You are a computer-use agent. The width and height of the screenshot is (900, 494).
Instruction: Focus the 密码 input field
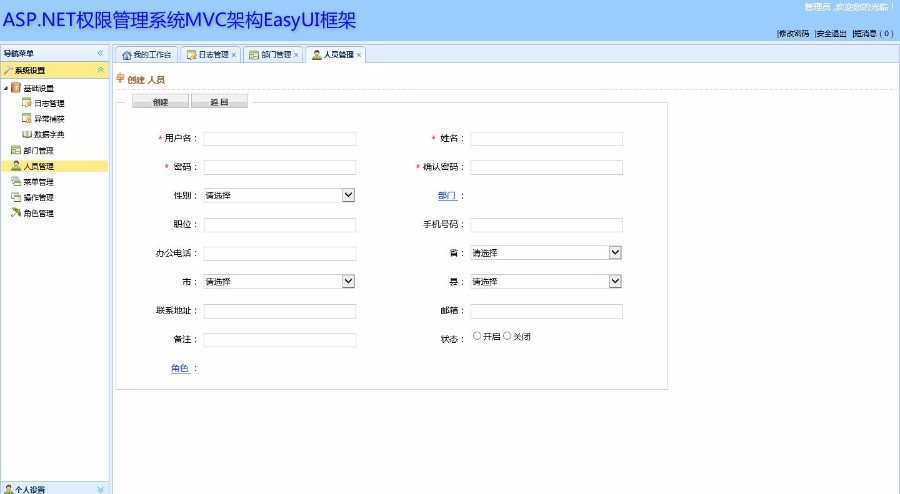coord(280,167)
